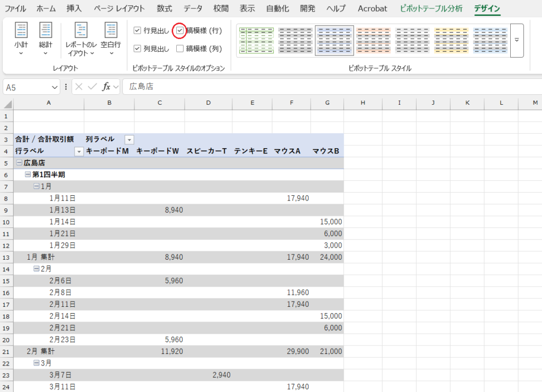542x392 pixels.
Task: Click the fx insert function icon
Action: [x=106, y=87]
